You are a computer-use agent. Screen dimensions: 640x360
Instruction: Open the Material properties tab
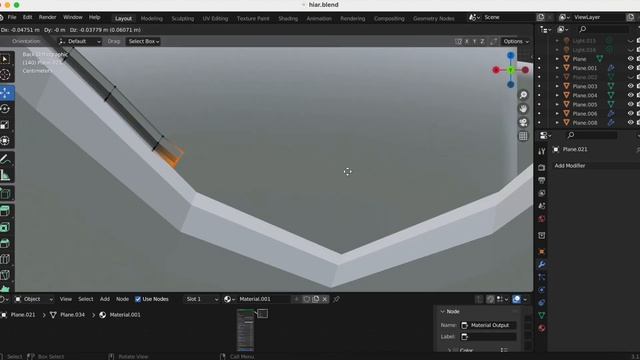pyautogui.click(x=542, y=328)
